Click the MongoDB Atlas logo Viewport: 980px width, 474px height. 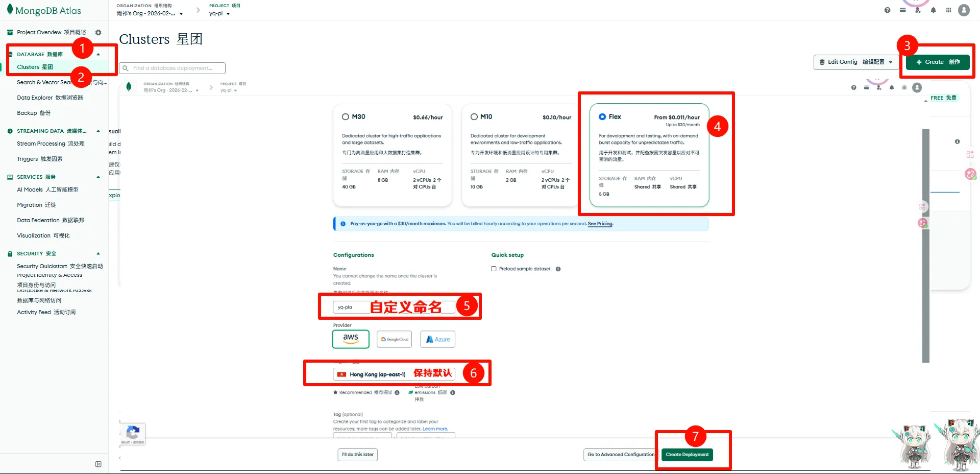44,10
